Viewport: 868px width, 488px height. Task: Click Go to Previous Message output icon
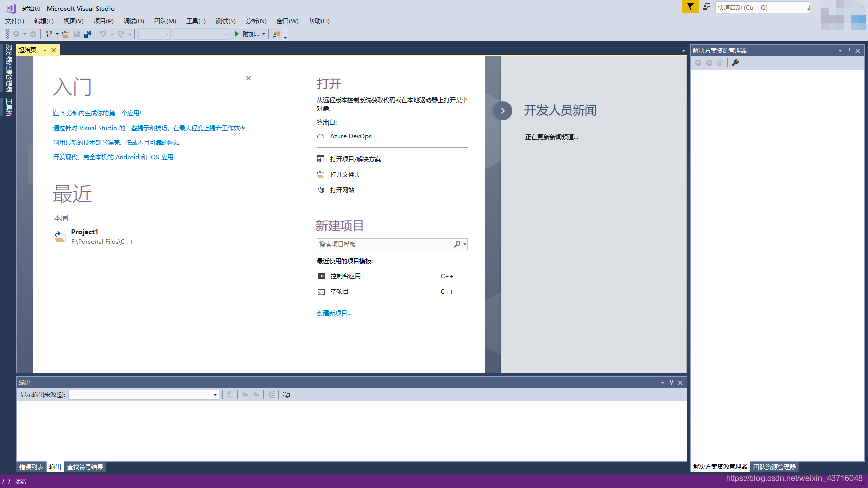coord(245,395)
